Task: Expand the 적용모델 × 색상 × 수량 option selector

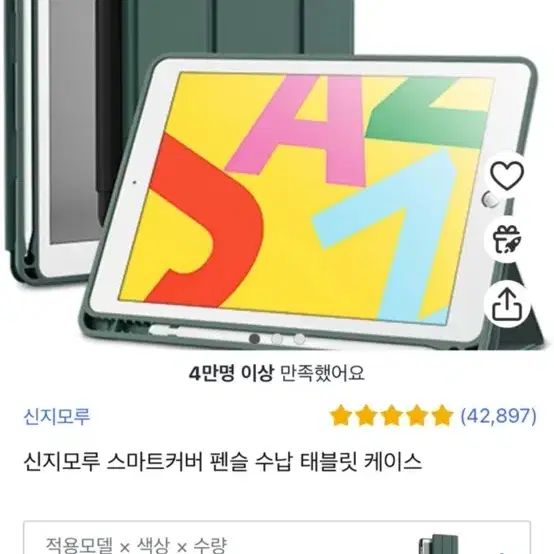Action: click(277, 538)
